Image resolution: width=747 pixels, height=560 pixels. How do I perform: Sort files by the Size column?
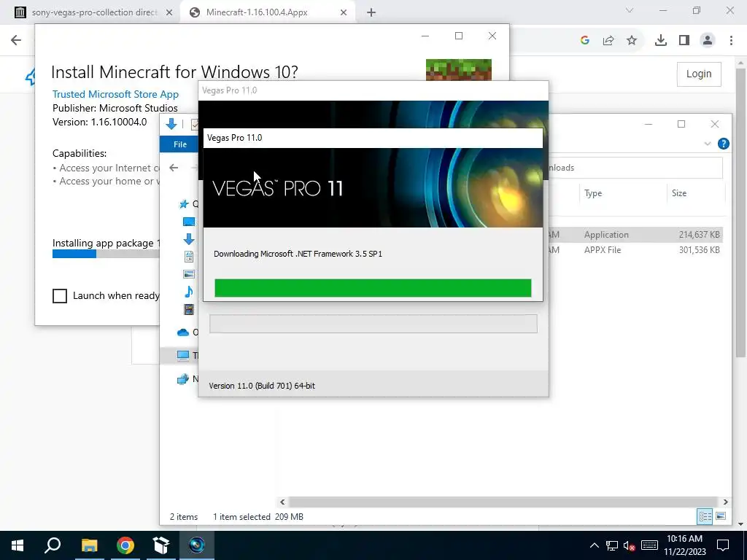pyautogui.click(x=679, y=193)
